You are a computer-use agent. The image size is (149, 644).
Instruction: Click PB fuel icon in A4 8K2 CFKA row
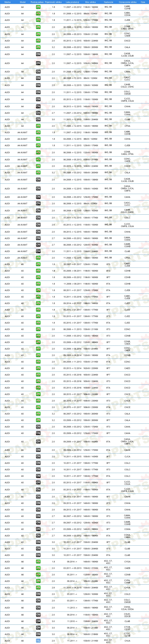[x=38, y=126]
